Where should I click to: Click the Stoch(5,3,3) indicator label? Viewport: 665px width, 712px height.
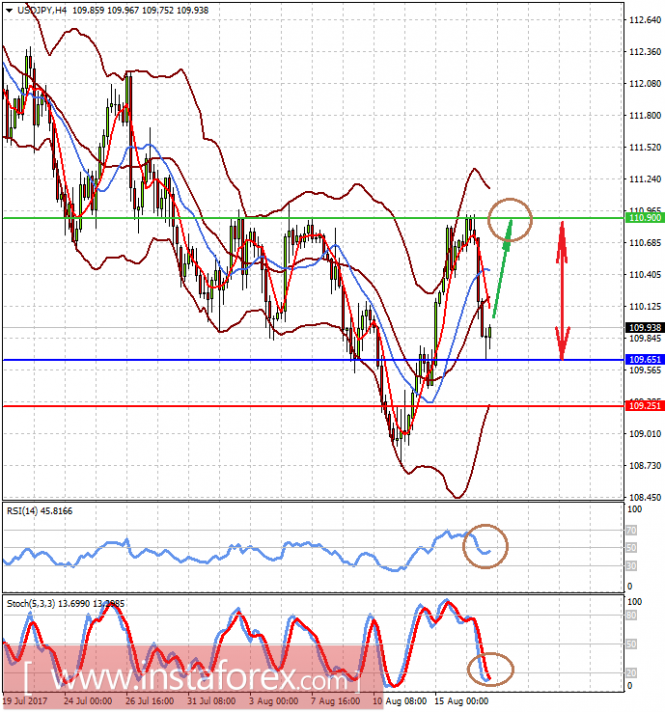tap(65, 604)
